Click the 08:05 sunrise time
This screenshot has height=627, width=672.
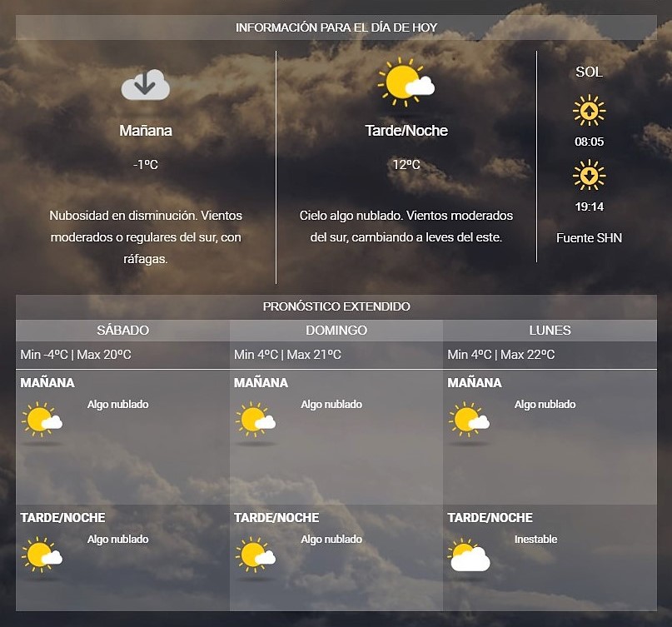click(590, 142)
